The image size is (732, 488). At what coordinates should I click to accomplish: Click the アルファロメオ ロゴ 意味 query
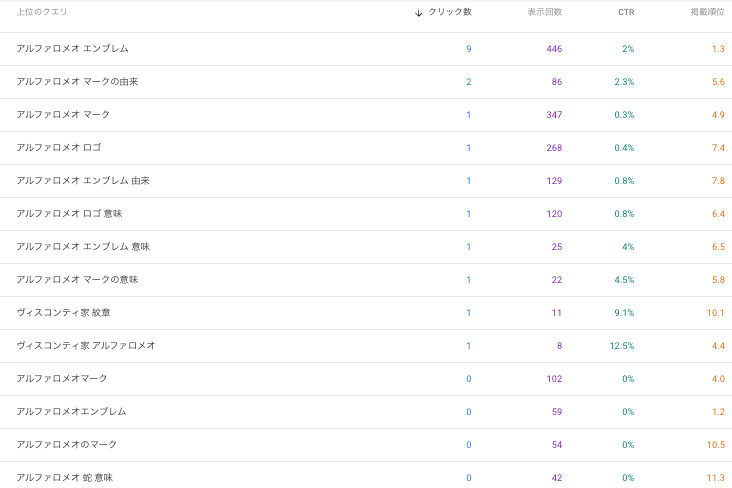(x=69, y=214)
